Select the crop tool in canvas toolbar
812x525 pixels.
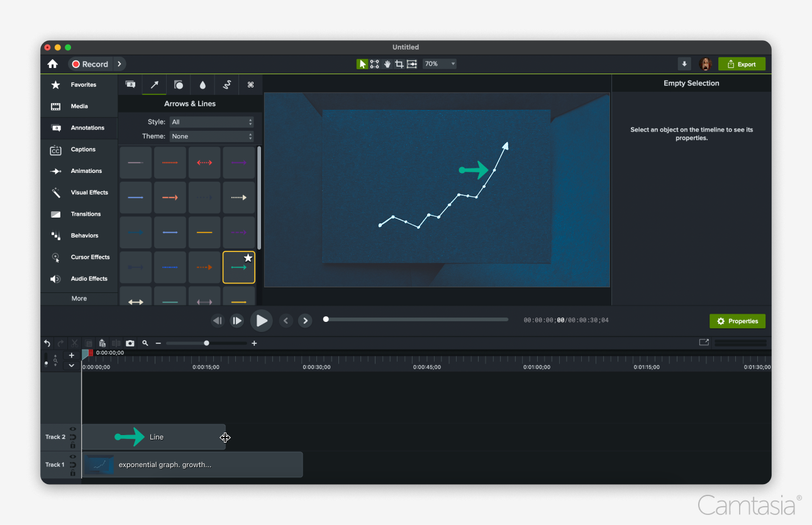tap(399, 64)
